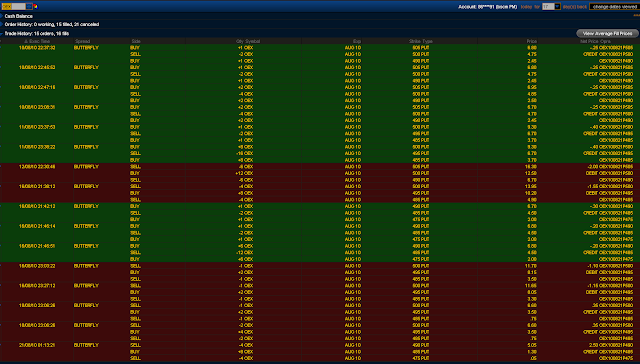The image size is (640, 364).
Task: Collapse the Trade History section
Action: (2, 33)
